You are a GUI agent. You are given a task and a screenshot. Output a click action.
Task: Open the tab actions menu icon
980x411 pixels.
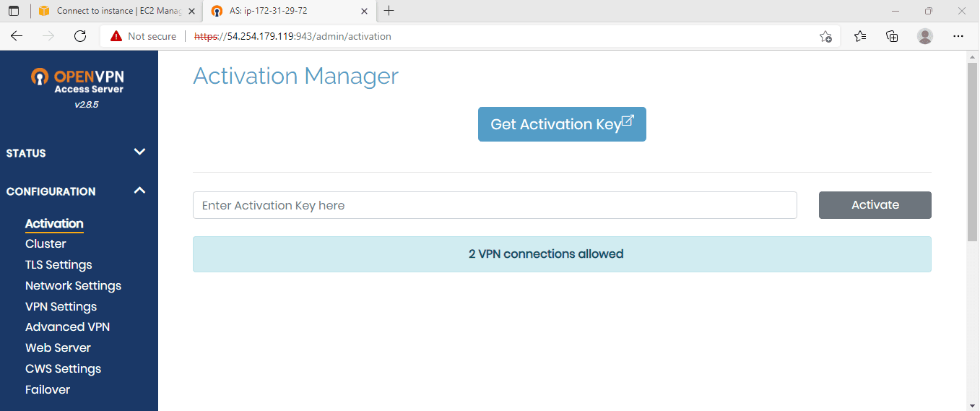[14, 11]
